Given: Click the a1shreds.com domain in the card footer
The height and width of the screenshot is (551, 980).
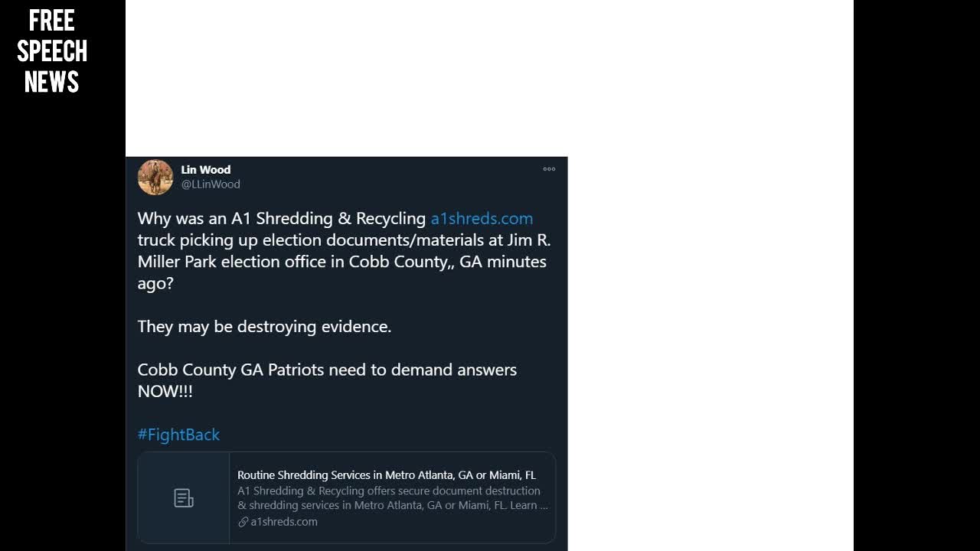Looking at the screenshot, I should [x=283, y=522].
